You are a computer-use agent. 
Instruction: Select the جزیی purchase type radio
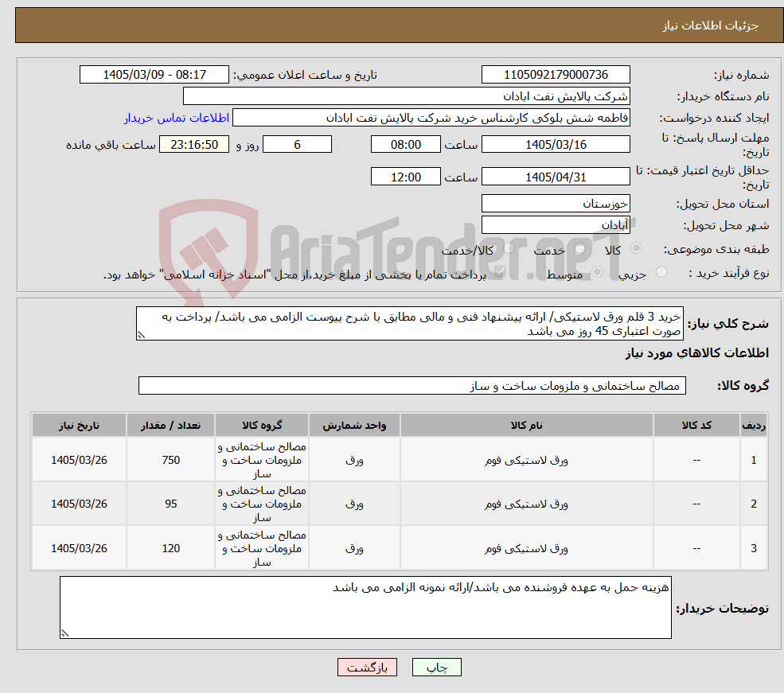(661, 272)
